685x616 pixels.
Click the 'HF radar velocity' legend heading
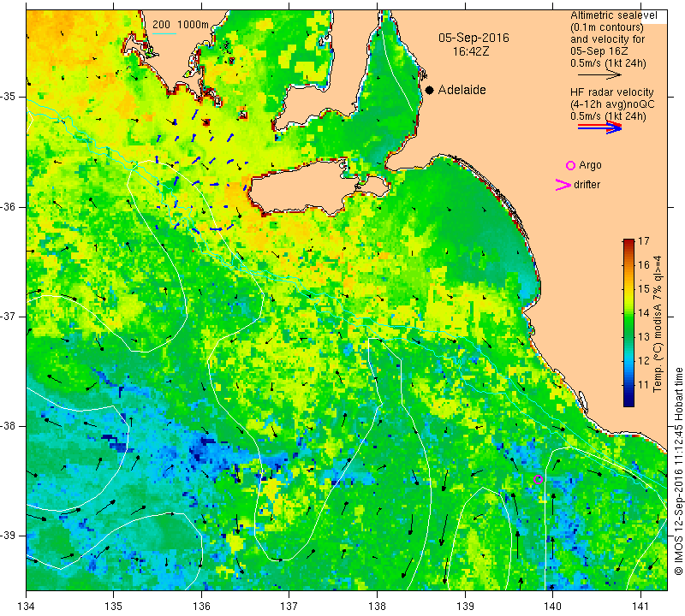click(x=611, y=92)
